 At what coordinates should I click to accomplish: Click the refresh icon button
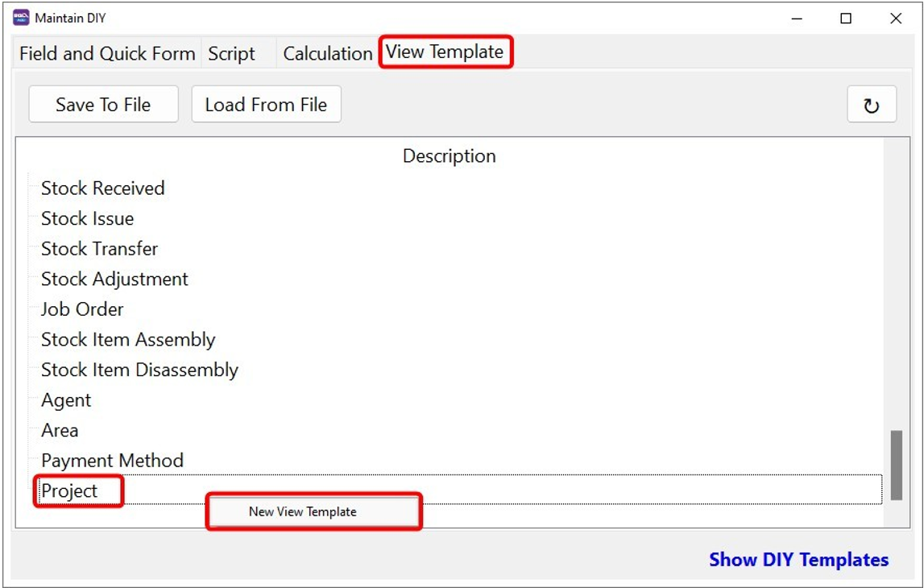pos(871,106)
